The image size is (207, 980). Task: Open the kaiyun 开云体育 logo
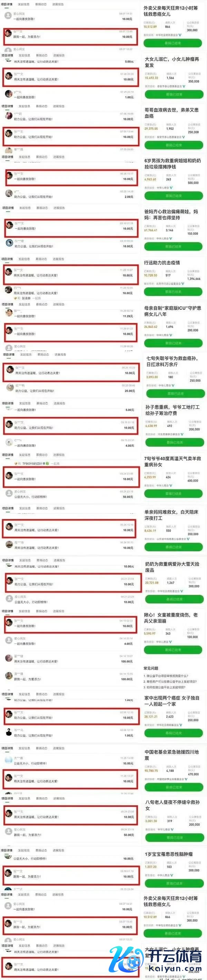coord(156,962)
